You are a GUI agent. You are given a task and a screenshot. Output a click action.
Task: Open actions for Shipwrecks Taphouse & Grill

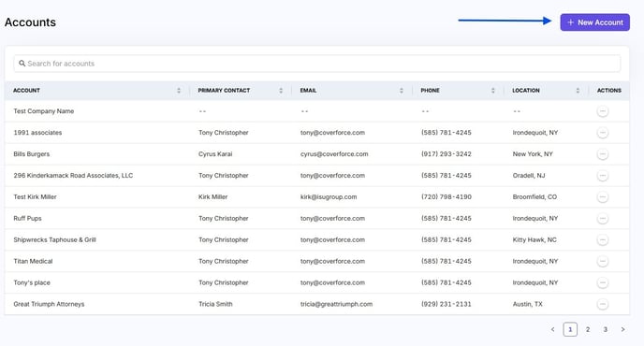tap(603, 239)
